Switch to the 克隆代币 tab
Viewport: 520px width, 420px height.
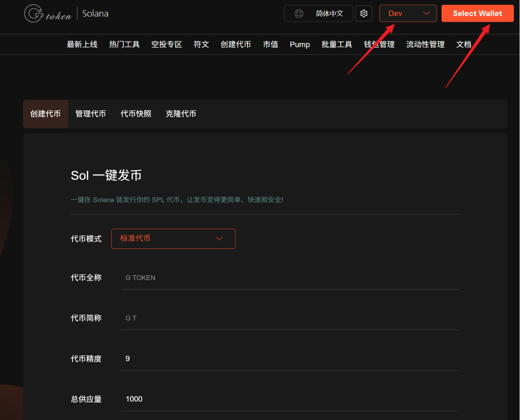[181, 114]
